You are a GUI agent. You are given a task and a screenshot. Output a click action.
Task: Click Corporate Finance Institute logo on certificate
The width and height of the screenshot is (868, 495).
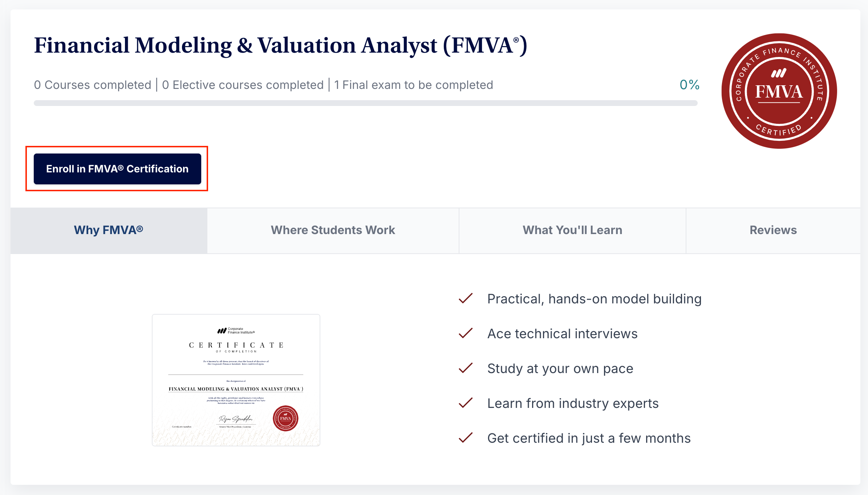click(236, 331)
